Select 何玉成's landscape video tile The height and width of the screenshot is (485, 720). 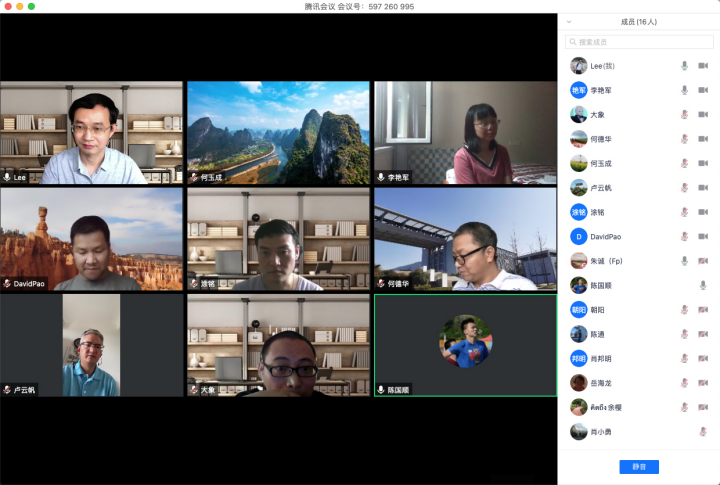click(x=278, y=133)
